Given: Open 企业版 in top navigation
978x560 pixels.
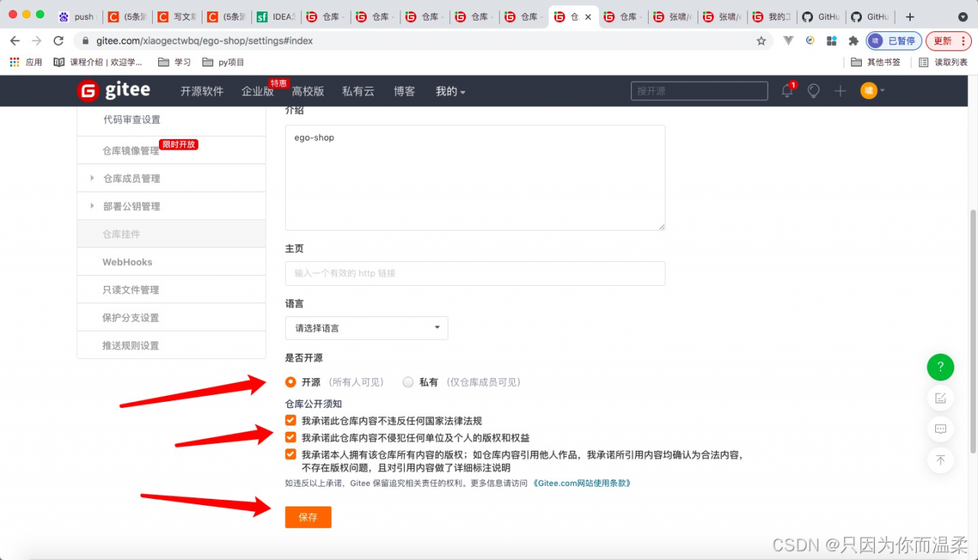Looking at the screenshot, I should point(257,91).
